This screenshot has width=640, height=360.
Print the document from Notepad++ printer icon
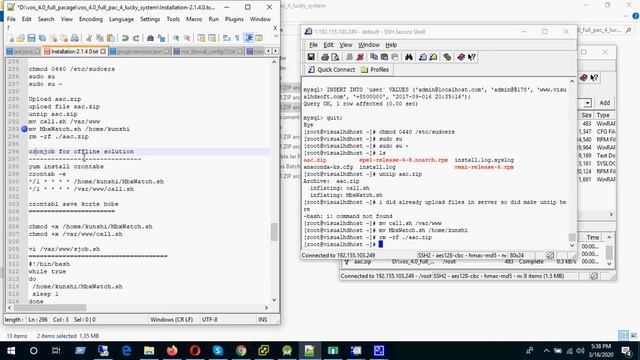click(x=75, y=38)
